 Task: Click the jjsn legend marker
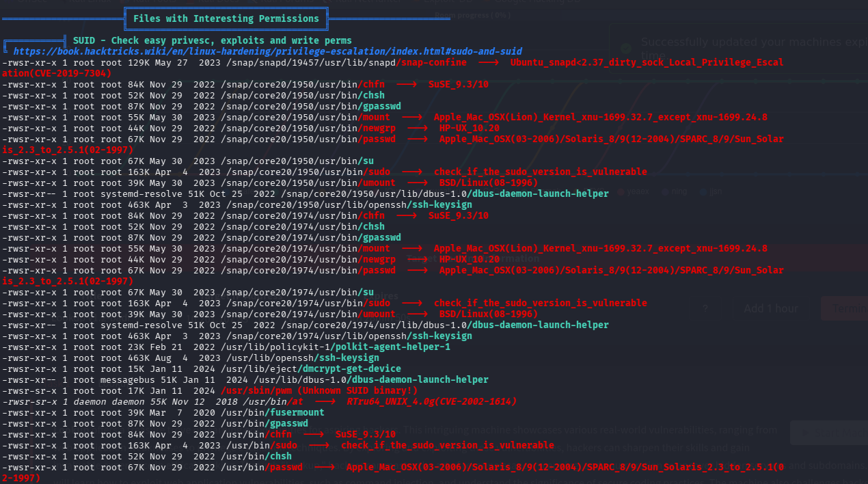[702, 192]
